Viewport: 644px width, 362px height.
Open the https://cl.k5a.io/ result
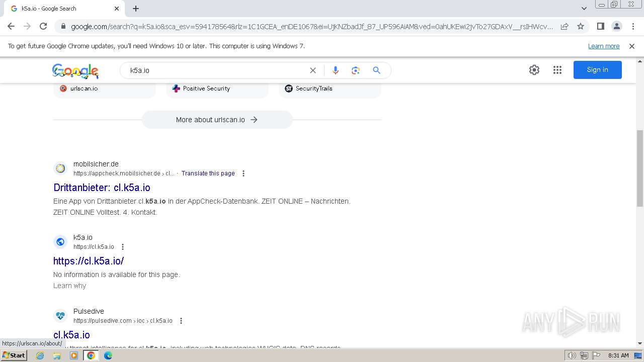click(89, 261)
